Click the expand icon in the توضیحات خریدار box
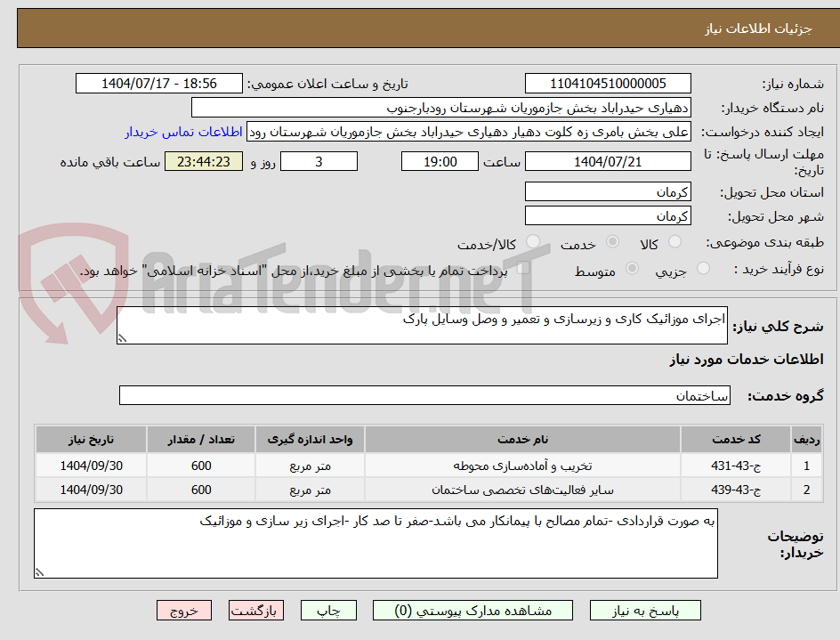840x640 pixels. pyautogui.click(x=38, y=570)
